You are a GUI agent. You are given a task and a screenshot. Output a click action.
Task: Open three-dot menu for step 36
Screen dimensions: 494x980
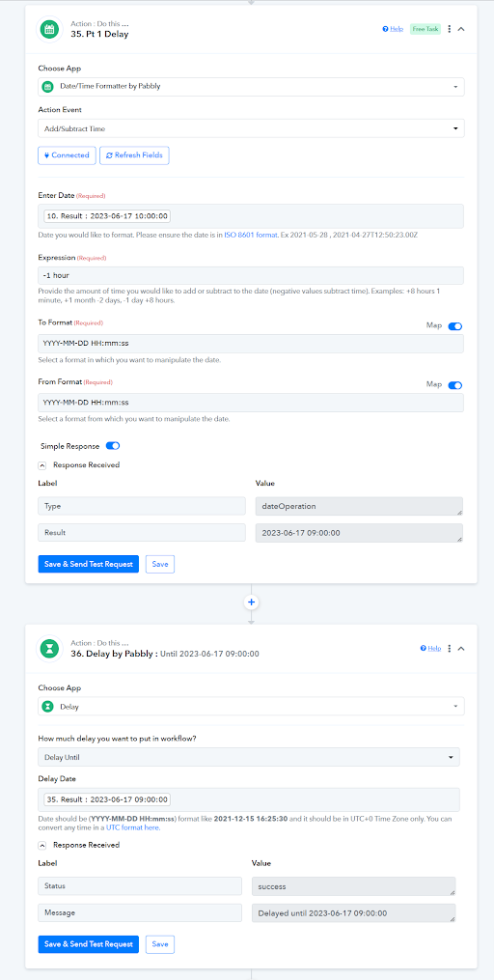pos(449,648)
